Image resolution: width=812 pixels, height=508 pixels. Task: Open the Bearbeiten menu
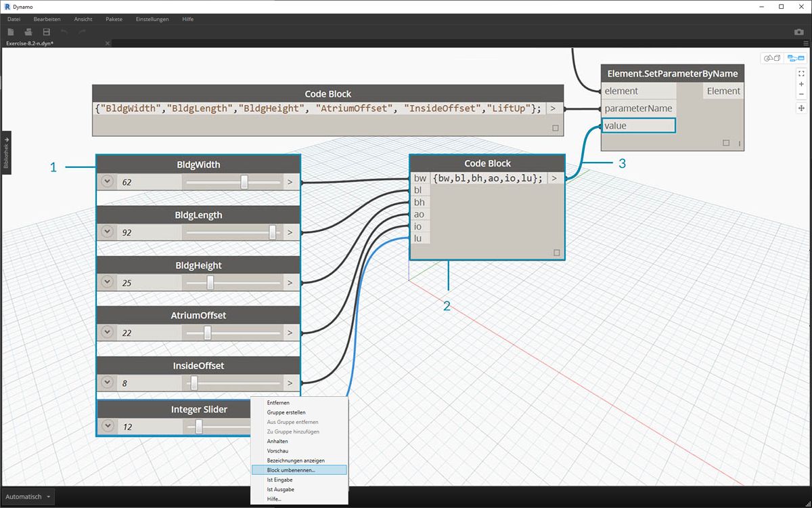47,19
